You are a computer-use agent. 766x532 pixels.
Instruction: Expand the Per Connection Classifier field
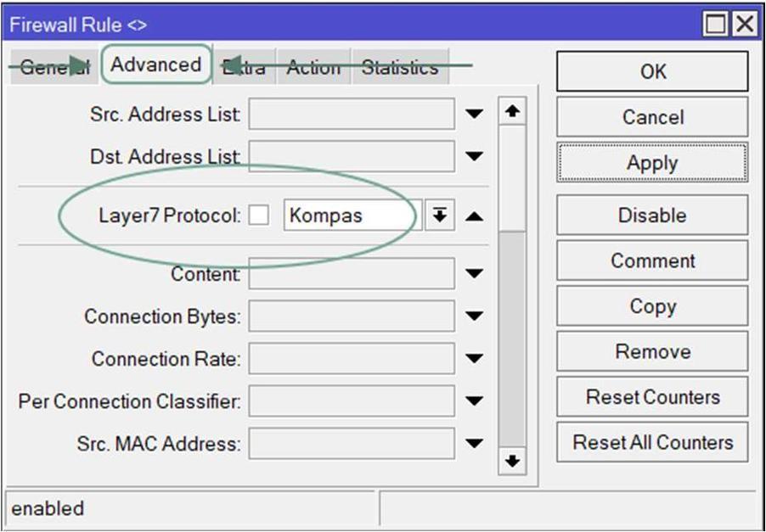[x=474, y=400]
